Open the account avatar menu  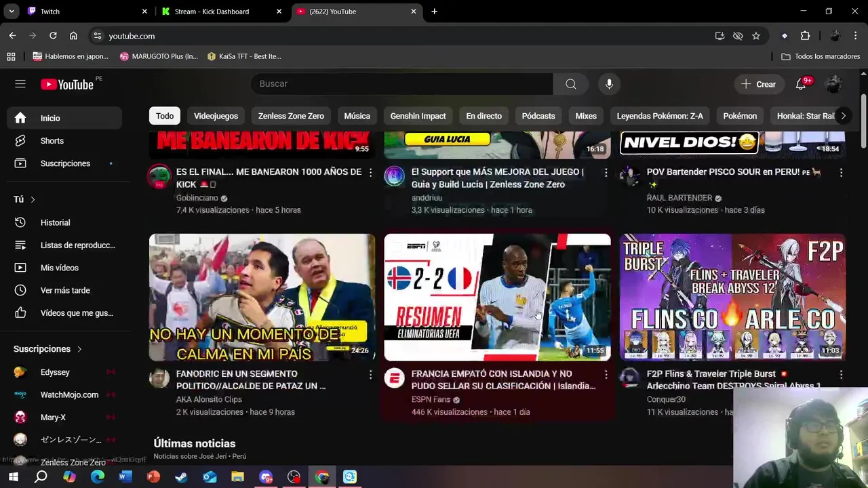click(833, 84)
